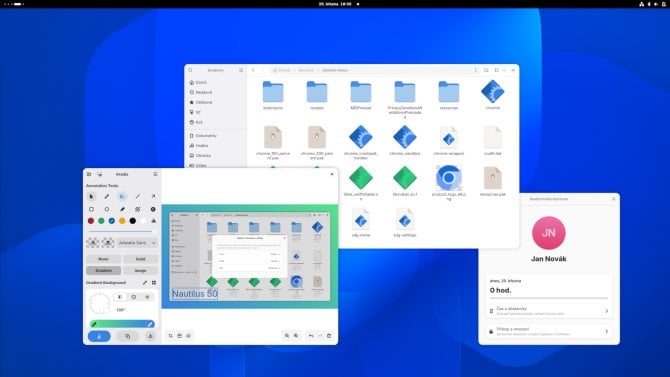Open Oblíbené starred items in Files sidebar
Image resolution: width=670 pixels, height=377 pixels.
[x=215, y=103]
